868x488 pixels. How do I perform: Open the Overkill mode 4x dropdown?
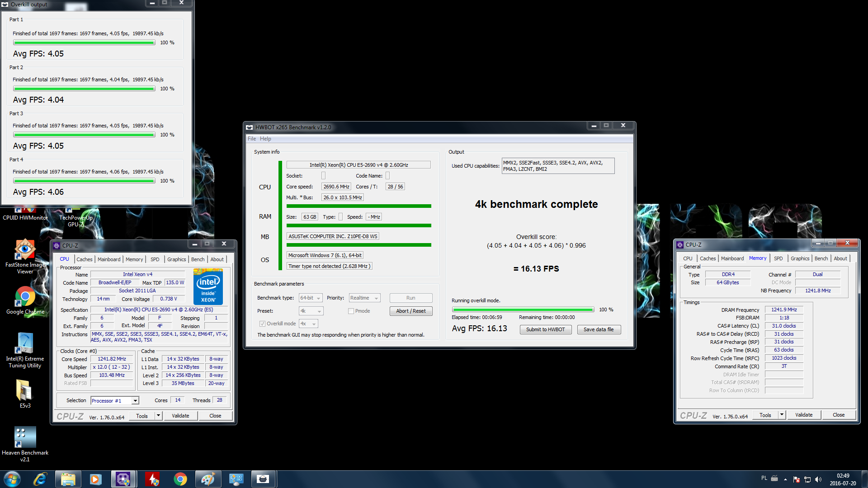[308, 324]
